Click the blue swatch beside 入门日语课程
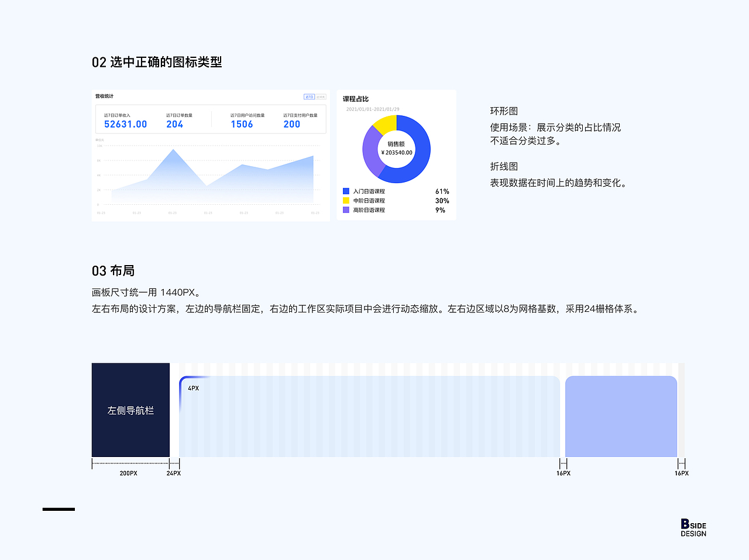The image size is (749, 560). (346, 191)
